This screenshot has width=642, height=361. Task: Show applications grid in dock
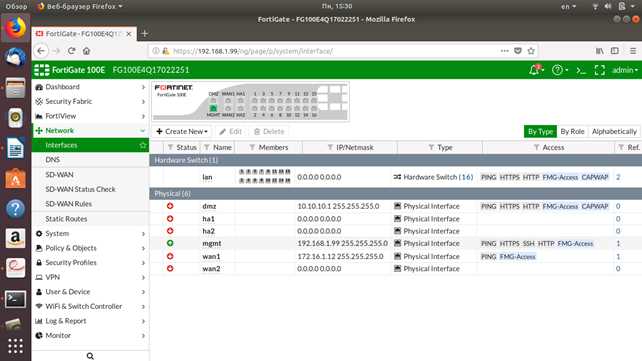click(x=15, y=346)
